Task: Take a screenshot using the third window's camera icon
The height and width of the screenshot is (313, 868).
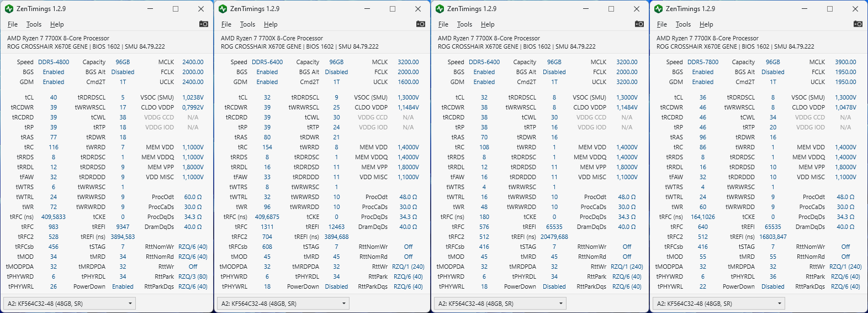Action: [x=639, y=24]
